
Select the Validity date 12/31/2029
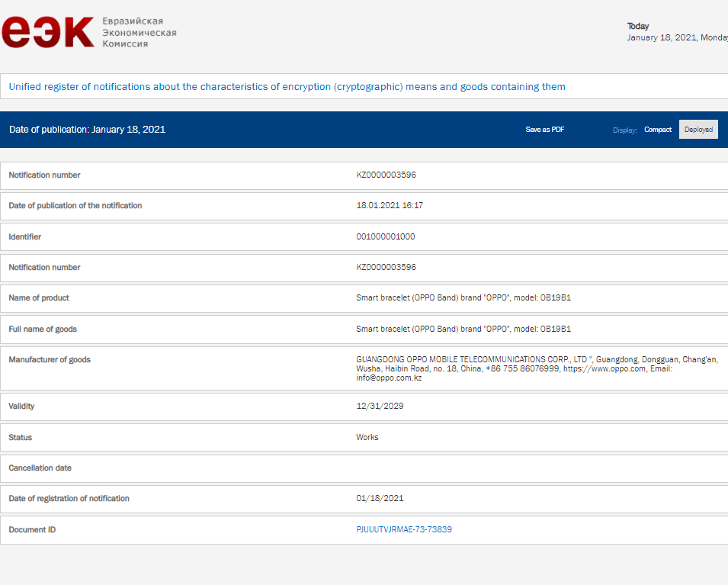pyautogui.click(x=380, y=407)
